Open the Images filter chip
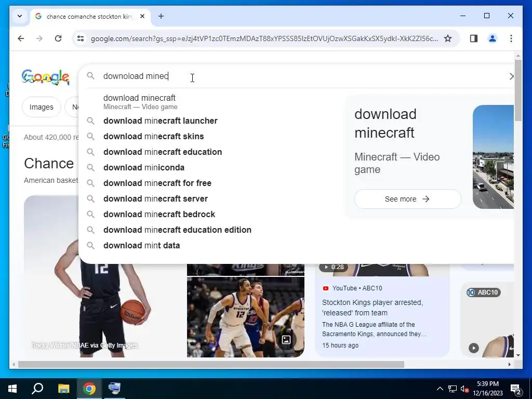532x399 pixels. click(42, 107)
